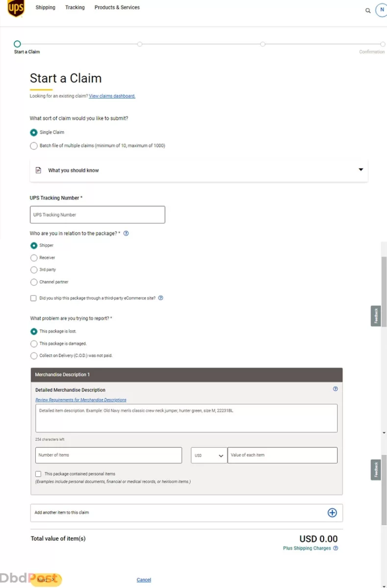The height and width of the screenshot is (588, 387).
Task: Click Add another item to this claim
Action: pyautogui.click(x=186, y=513)
